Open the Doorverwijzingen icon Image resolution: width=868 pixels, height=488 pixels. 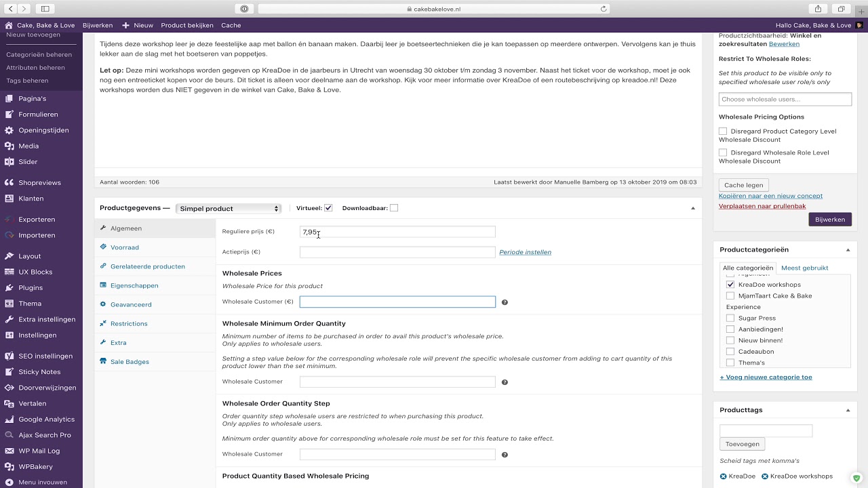tap(9, 388)
